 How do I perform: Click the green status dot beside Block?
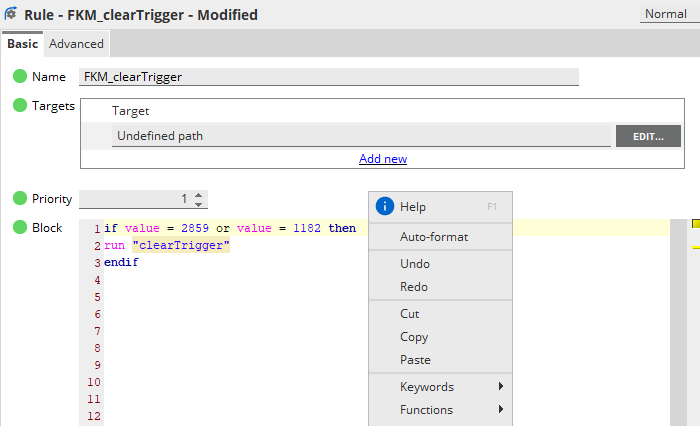(x=19, y=228)
